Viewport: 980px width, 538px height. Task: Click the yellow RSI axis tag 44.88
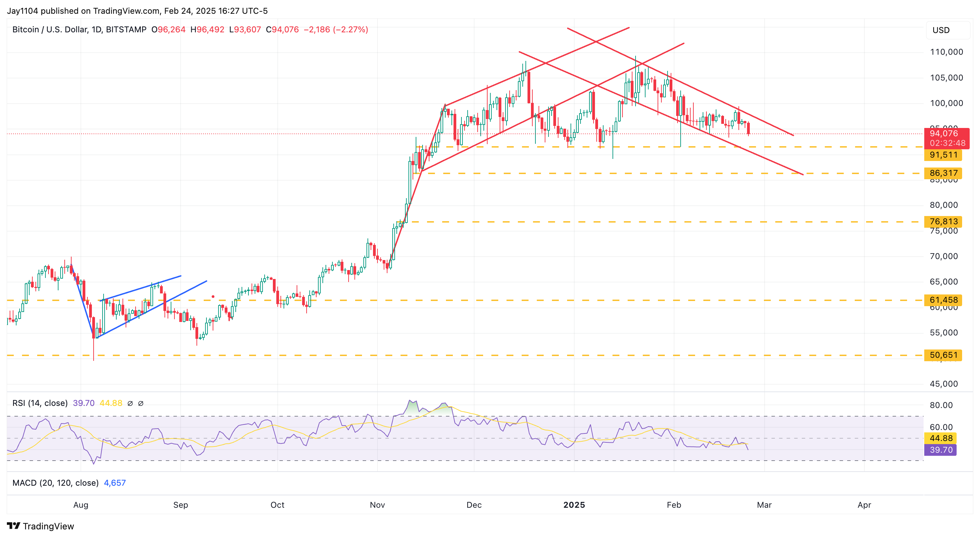(x=940, y=438)
